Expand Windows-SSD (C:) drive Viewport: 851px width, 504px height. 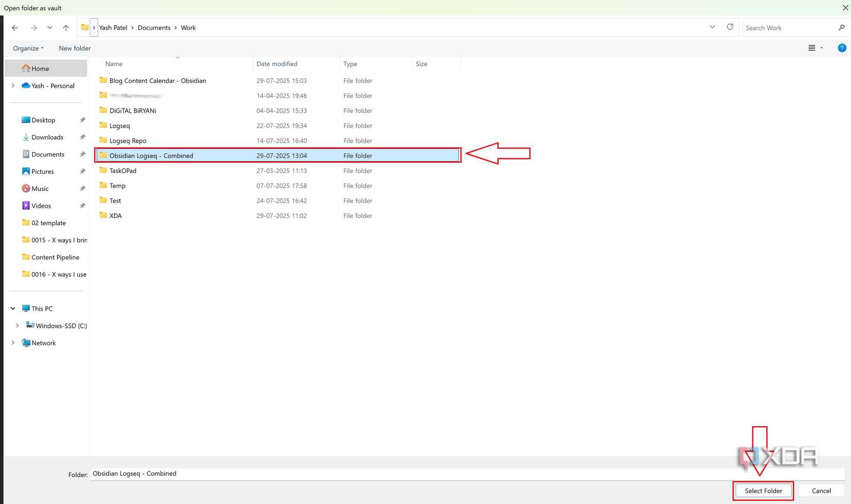pos(17,325)
